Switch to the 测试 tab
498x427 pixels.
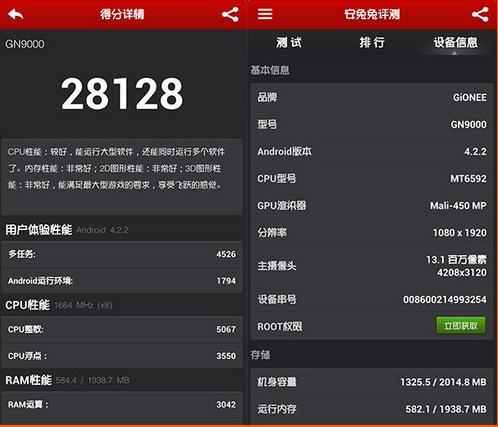289,43
